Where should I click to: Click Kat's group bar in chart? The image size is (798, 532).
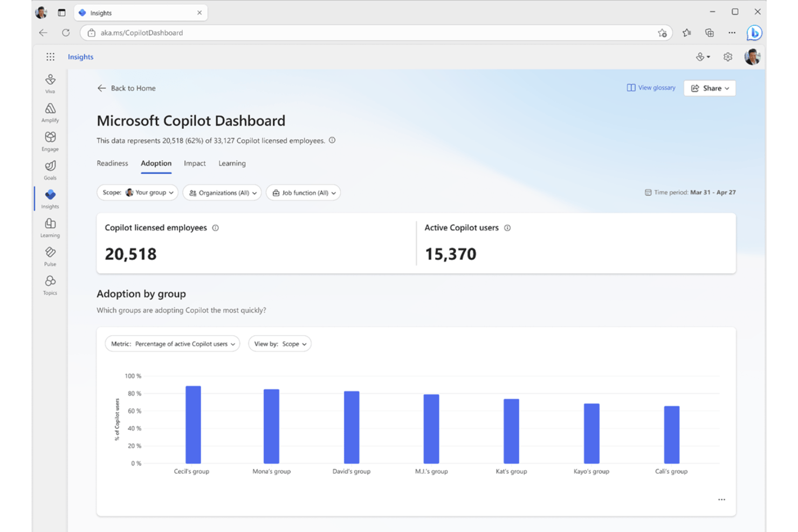[x=511, y=431]
